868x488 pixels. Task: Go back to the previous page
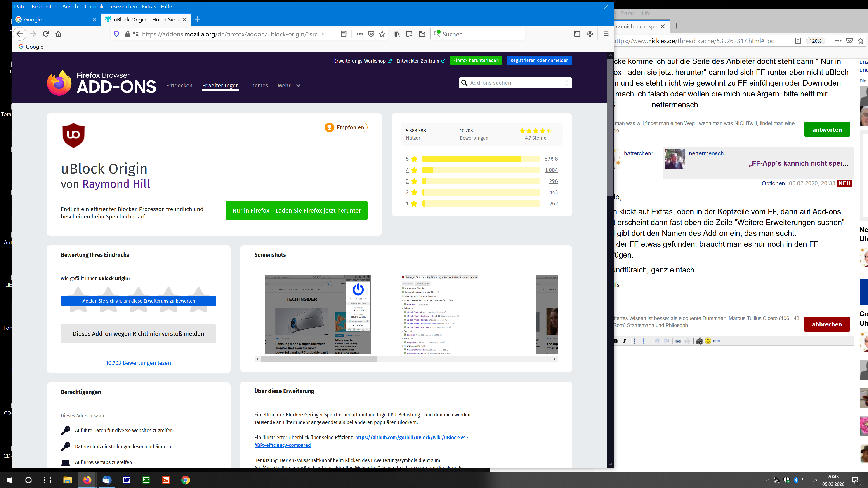(x=19, y=34)
